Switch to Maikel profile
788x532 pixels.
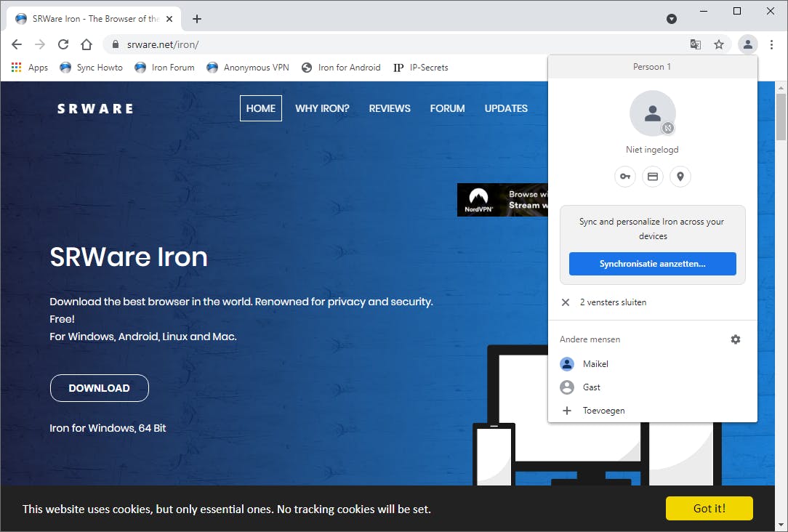652,363
